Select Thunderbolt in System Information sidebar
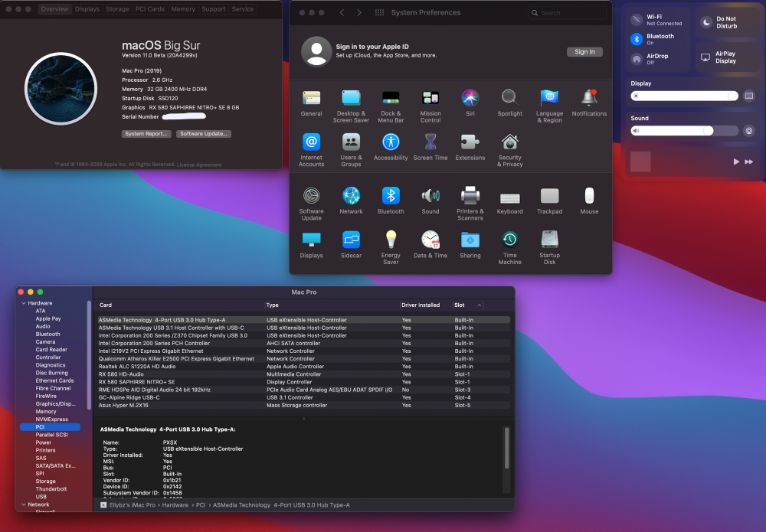766x532 pixels. click(51, 489)
